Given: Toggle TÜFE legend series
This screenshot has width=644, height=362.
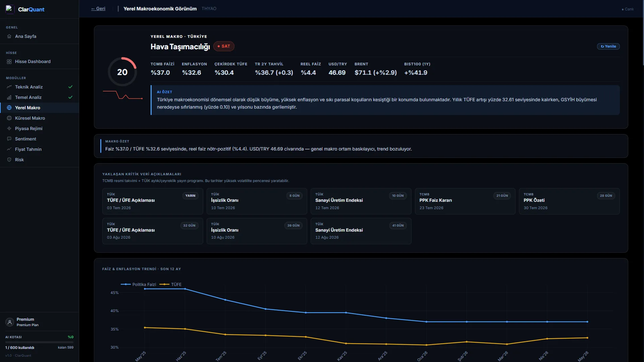Looking at the screenshot, I should [x=170, y=284].
